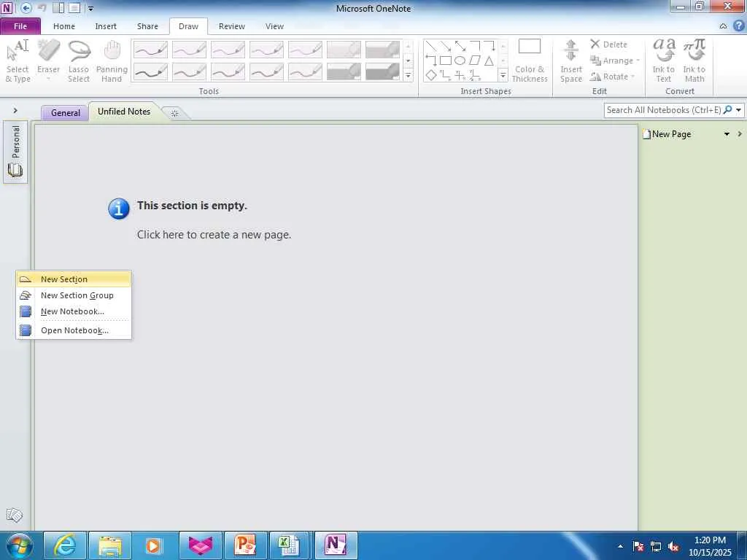Minimize the ribbon with the caret icon
747x560 pixels.
pyautogui.click(x=723, y=26)
